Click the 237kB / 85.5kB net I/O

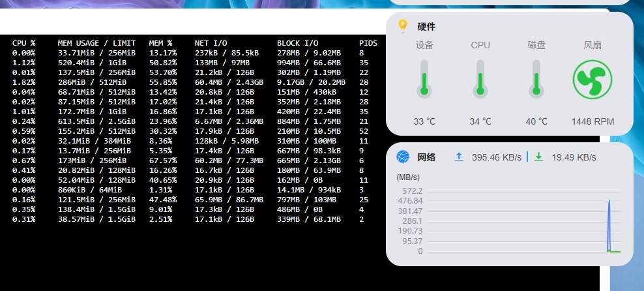(x=227, y=53)
